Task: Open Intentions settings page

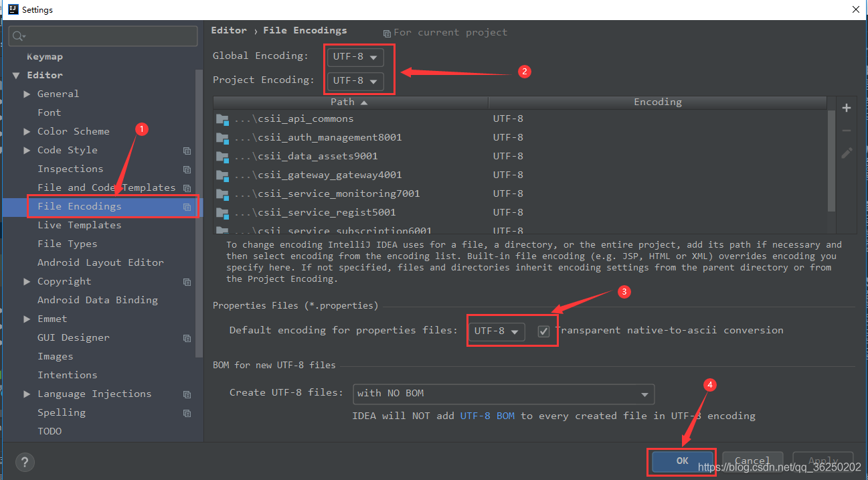Action: 68,376
